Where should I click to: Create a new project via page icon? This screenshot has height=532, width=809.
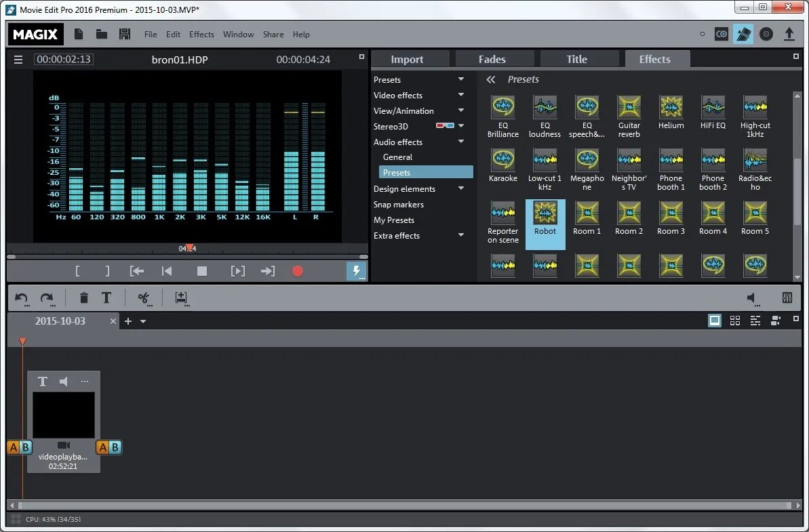click(79, 34)
